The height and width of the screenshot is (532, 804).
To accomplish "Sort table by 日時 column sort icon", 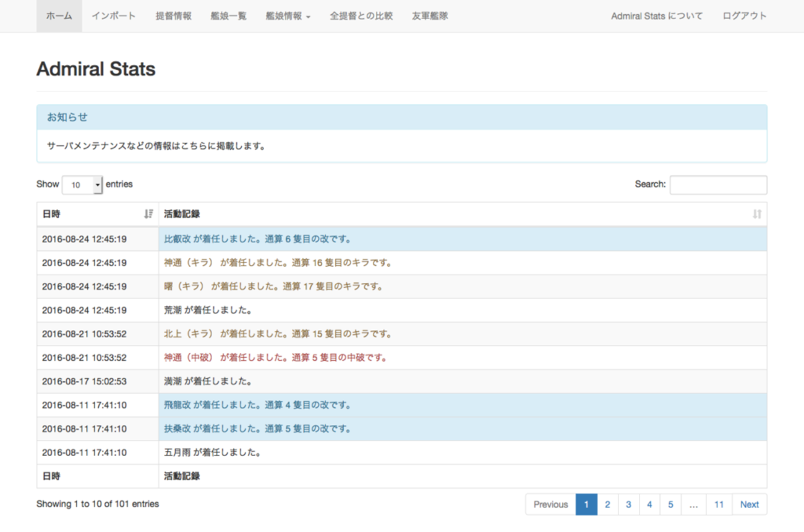I will (x=148, y=214).
